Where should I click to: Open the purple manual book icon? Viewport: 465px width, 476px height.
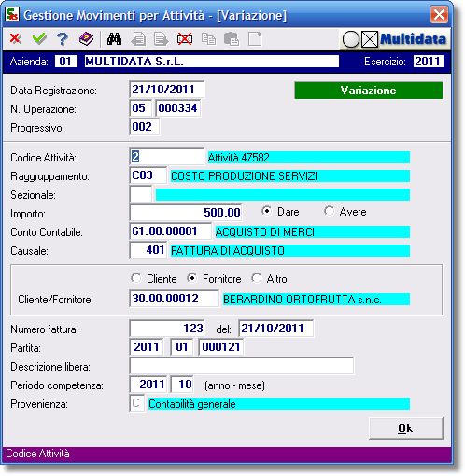click(x=86, y=39)
